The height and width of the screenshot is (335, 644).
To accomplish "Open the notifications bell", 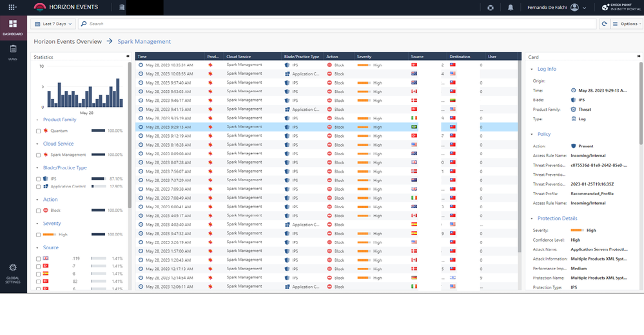I will 511,7.
